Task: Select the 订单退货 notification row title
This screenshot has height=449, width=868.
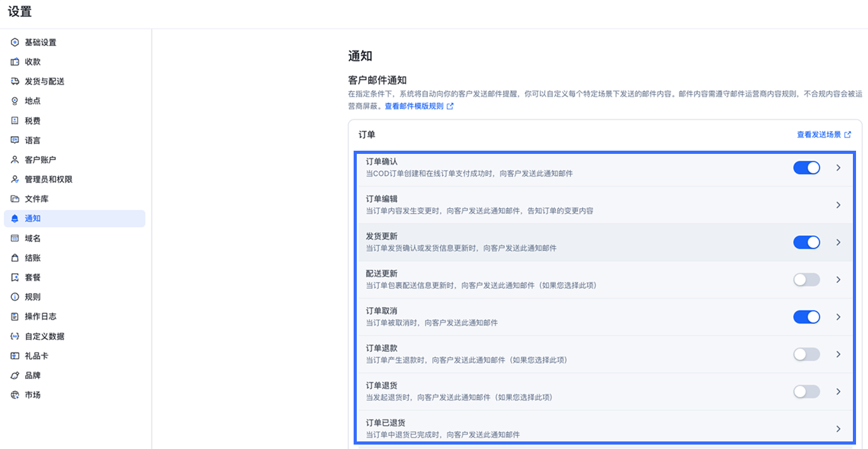Action: coord(381,385)
